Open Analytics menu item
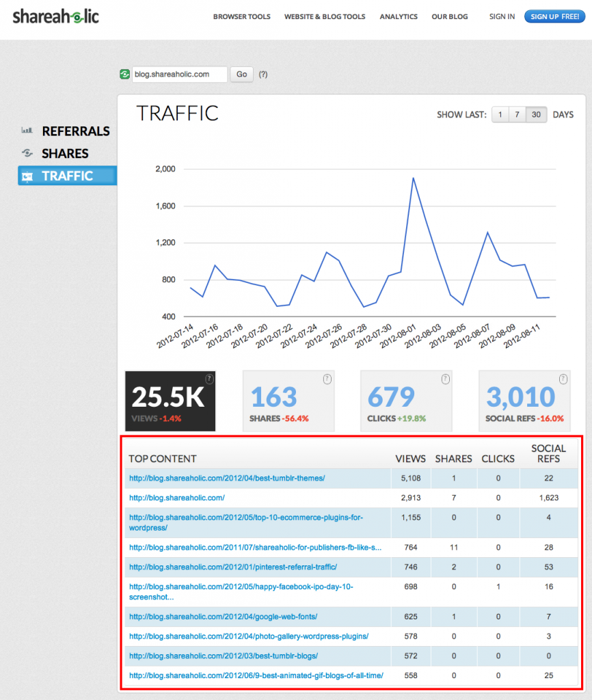 point(399,17)
